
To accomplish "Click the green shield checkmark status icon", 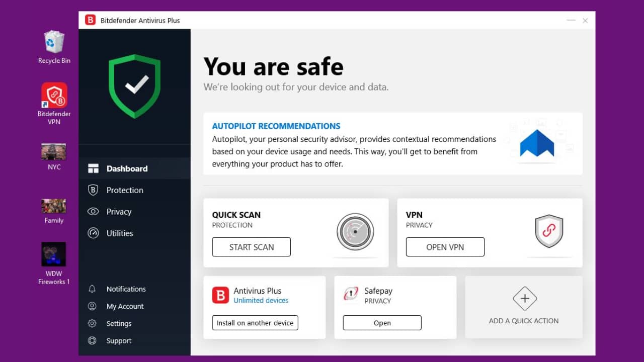I will point(135,86).
